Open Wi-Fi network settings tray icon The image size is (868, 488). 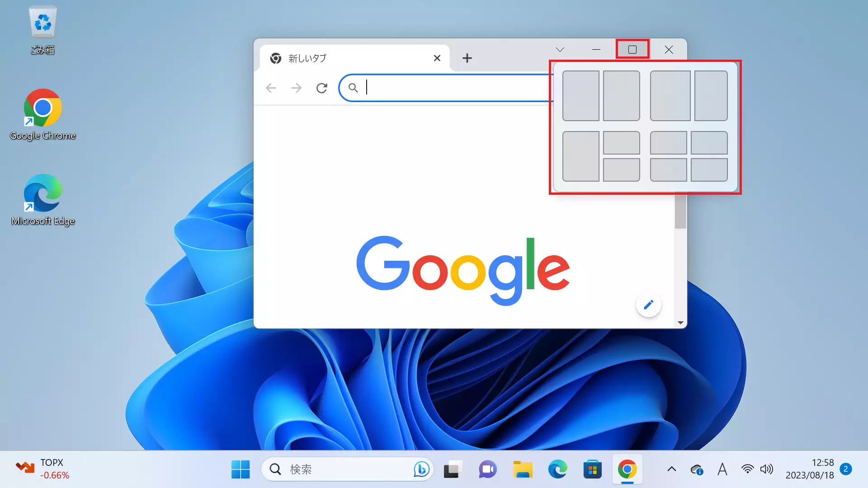[747, 469]
